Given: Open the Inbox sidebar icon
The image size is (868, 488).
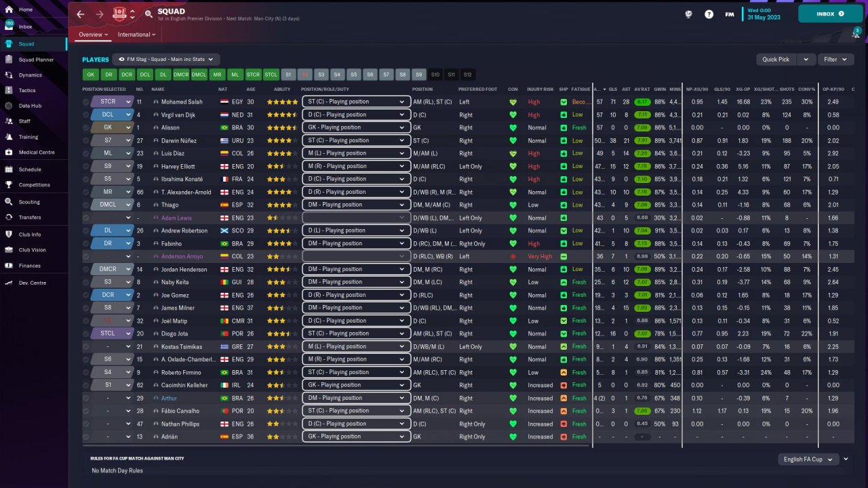Looking at the screenshot, I should pos(9,26).
